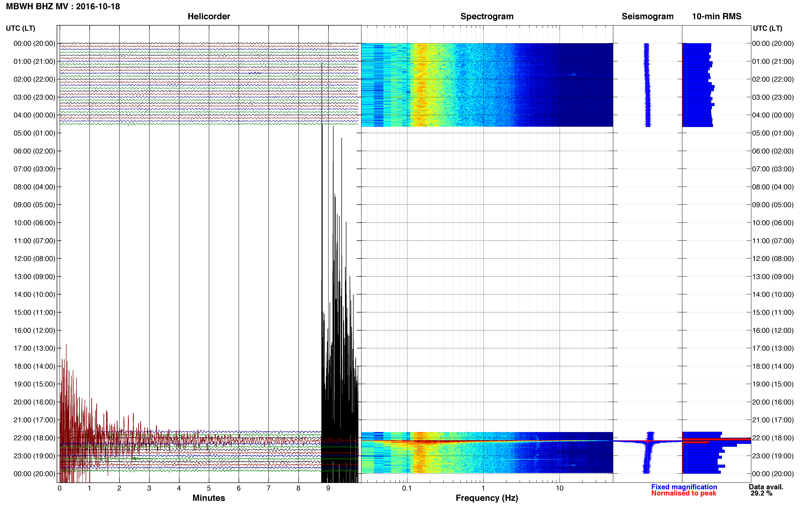Viewport: 812px width, 508px height.
Task: Click the right-side '12:00 (08:00)' time label
Action: click(773, 258)
